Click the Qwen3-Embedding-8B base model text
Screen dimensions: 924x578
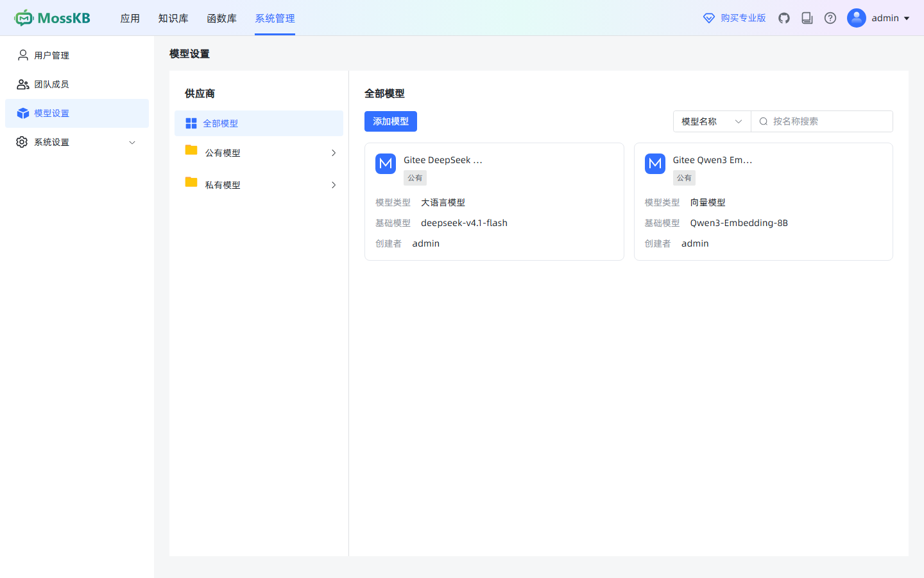coord(739,223)
